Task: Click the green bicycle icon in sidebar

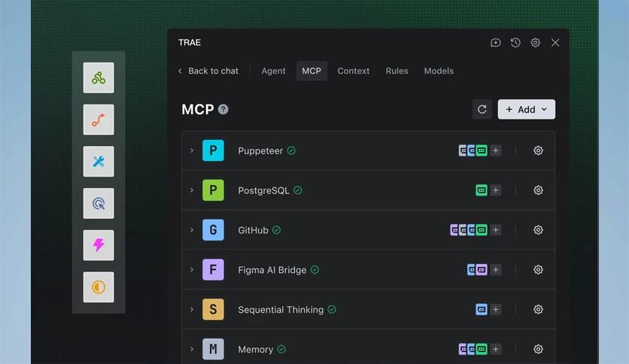Action: (99, 77)
